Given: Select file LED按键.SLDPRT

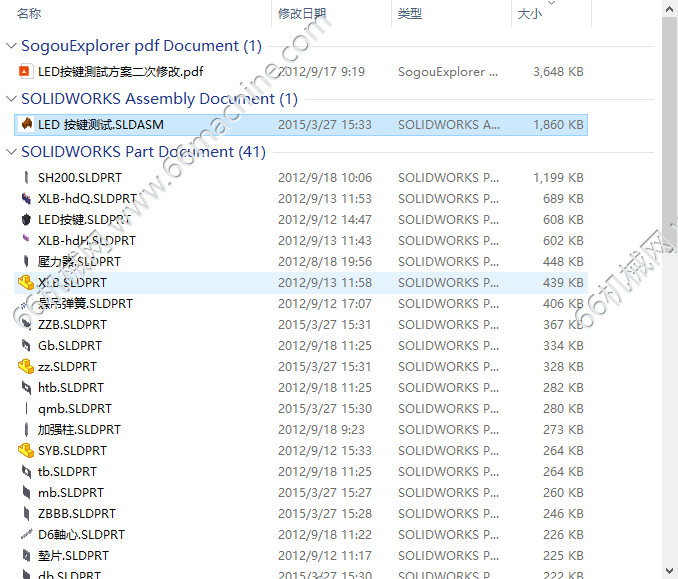Looking at the screenshot, I should pos(84,220).
